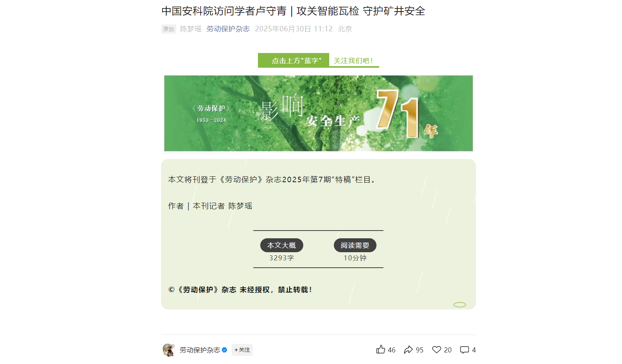This screenshot has width=622, height=364.
Task: Click the 北京 location text
Action: pyautogui.click(x=345, y=29)
